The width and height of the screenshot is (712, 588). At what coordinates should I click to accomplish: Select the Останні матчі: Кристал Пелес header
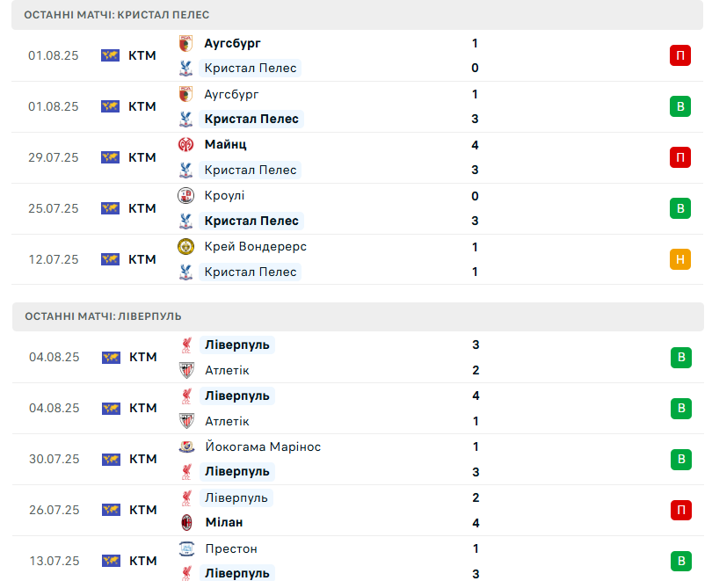pyautogui.click(x=117, y=15)
